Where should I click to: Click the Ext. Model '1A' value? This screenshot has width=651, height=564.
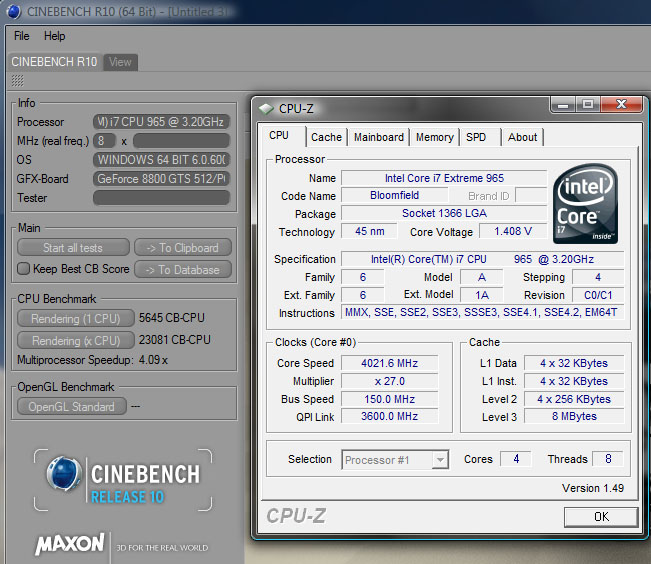tap(482, 295)
